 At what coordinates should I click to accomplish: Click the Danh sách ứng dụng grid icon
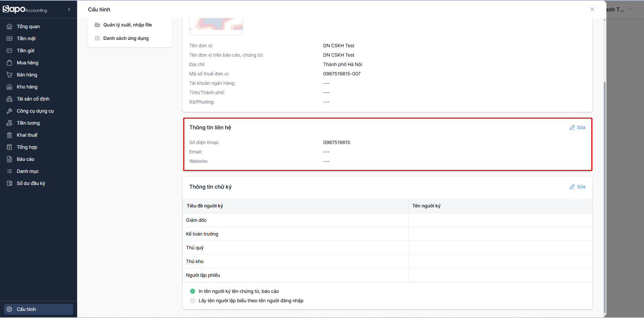[97, 38]
